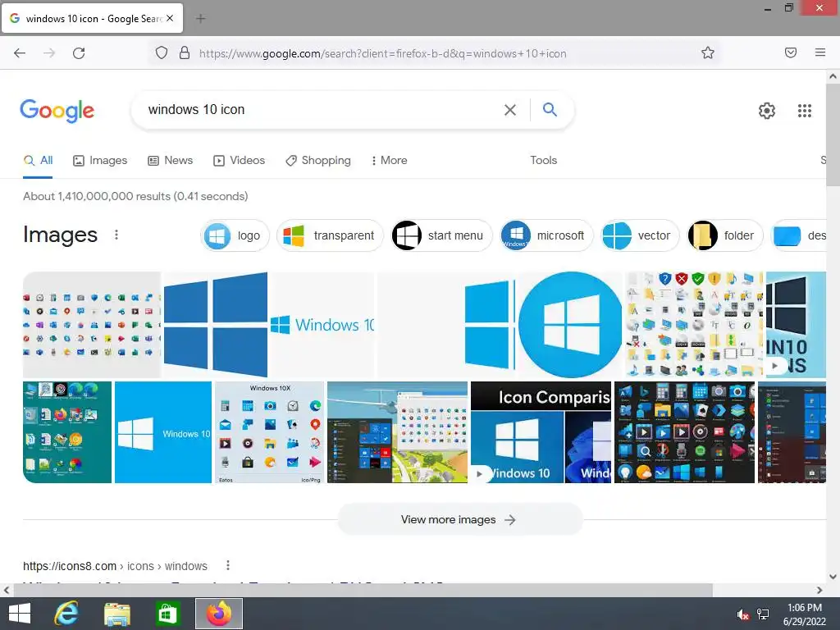
Task: Click the Firefox taskbar icon
Action: [218, 614]
